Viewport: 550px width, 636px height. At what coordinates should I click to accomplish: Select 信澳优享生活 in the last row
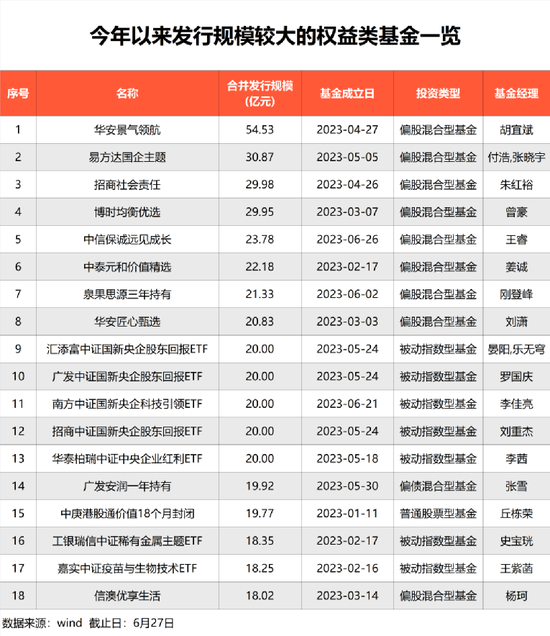coord(127,596)
